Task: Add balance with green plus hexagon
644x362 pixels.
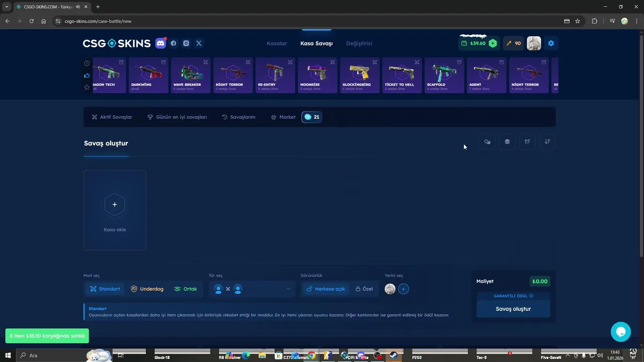Action: click(x=493, y=43)
